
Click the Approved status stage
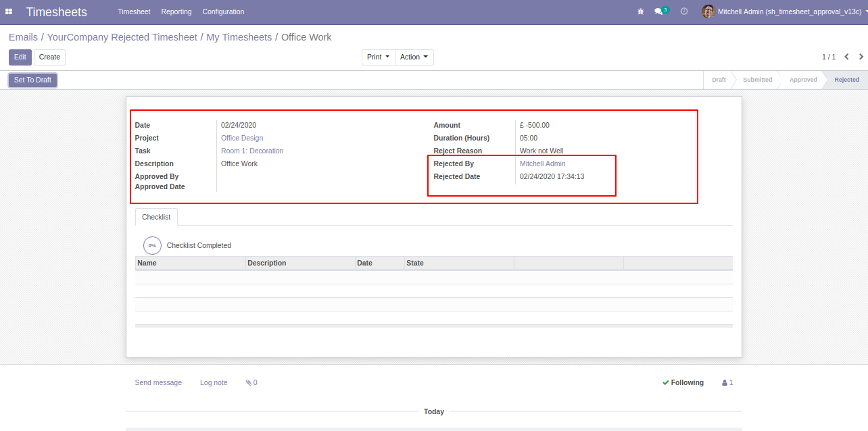803,80
